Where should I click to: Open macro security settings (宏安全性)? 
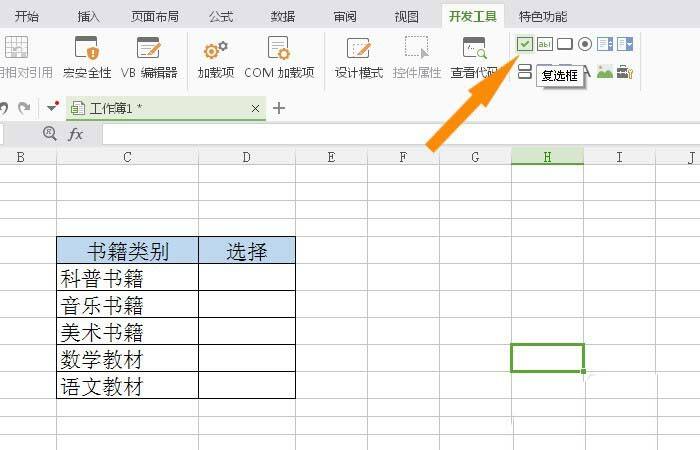(87, 58)
